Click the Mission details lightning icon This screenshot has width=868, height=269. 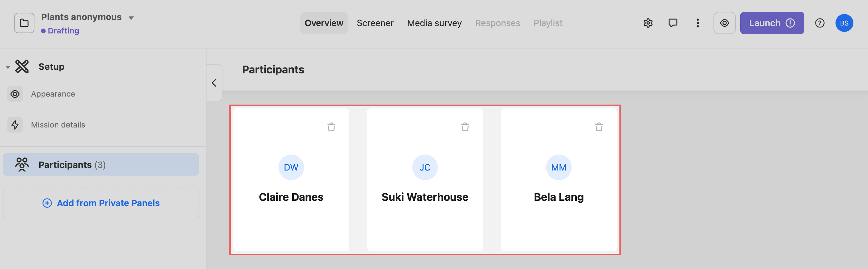tap(15, 125)
